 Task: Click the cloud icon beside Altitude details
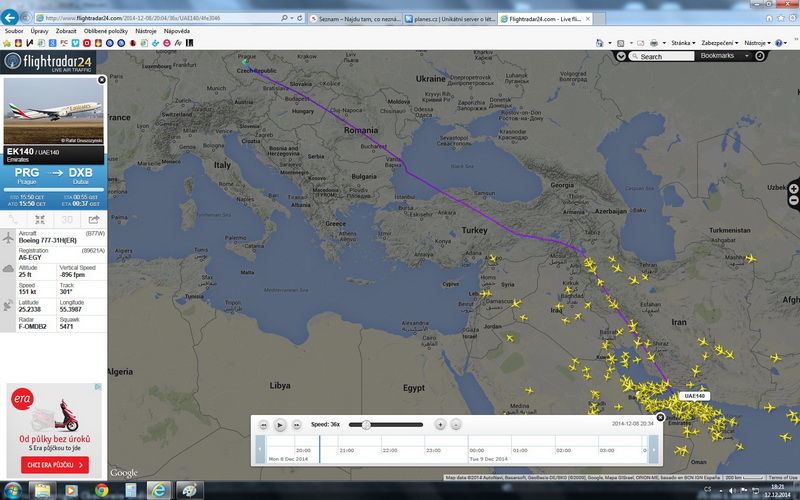tap(8, 269)
